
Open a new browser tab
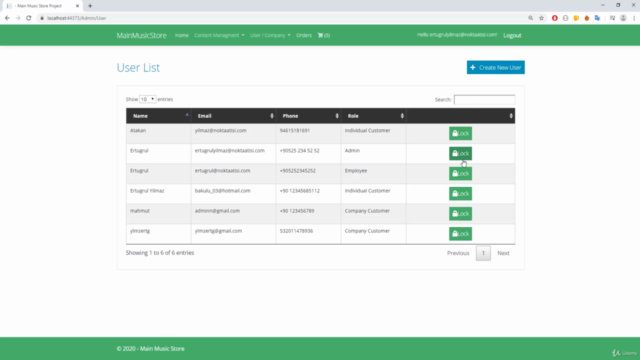pos(90,6)
